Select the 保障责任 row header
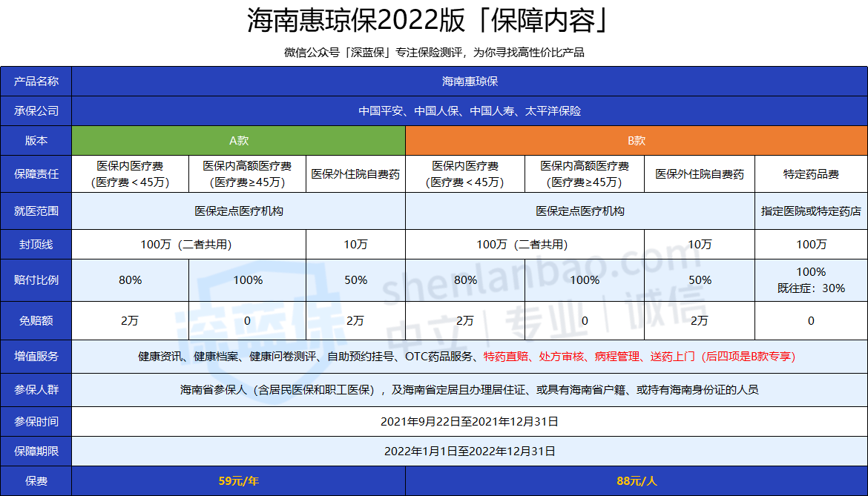The width and height of the screenshot is (868, 496). pyautogui.click(x=36, y=173)
